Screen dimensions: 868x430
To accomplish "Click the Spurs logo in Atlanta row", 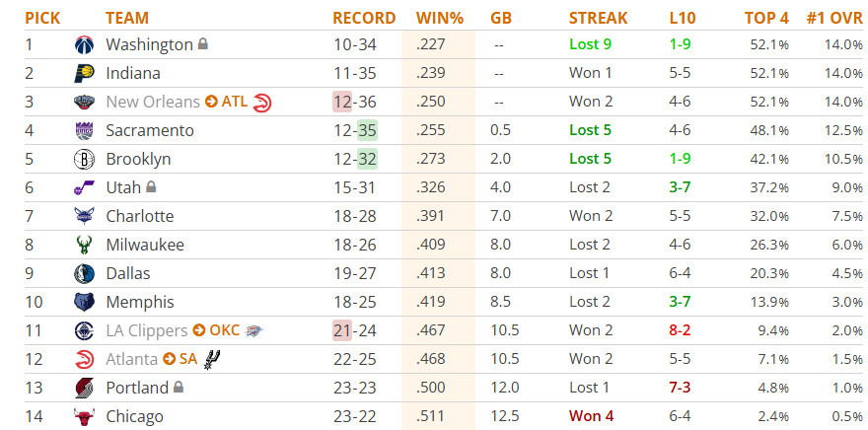I will [209, 359].
